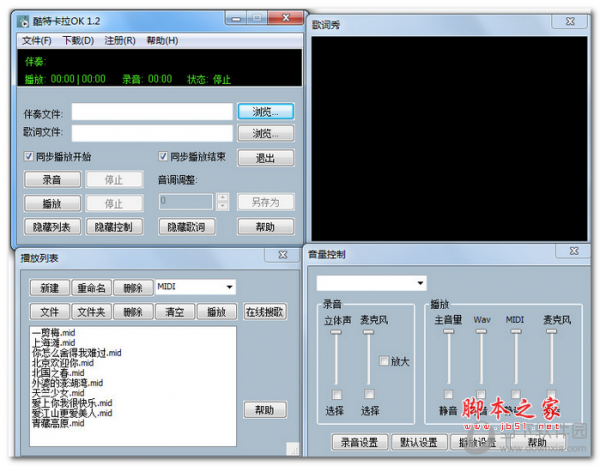This screenshot has height=466, width=600.
Task: Click the 停止 button beside 播放
Action: (x=114, y=203)
